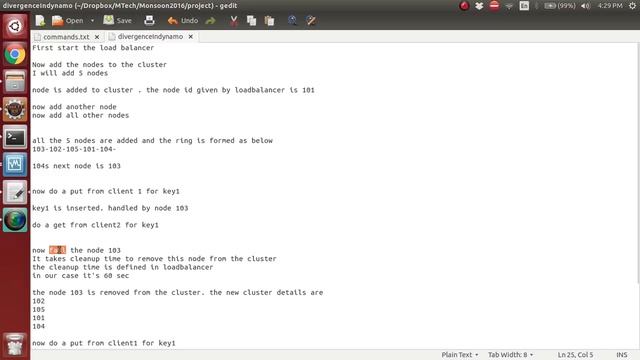Viewport: 640px width, 360px height.
Task: Click the line 'I will add 5 nodes'
Action: [x=70, y=73]
